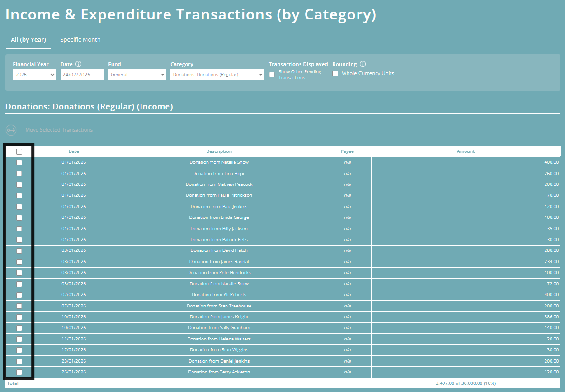Viewport: 565px width, 392px height.
Task: Select the Donation from Natalie Snow row checkbox
Action: (x=19, y=162)
